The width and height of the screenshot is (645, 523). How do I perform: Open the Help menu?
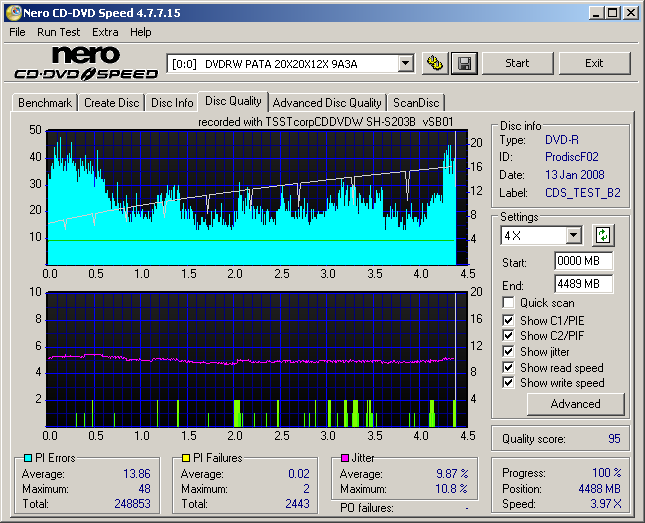141,32
